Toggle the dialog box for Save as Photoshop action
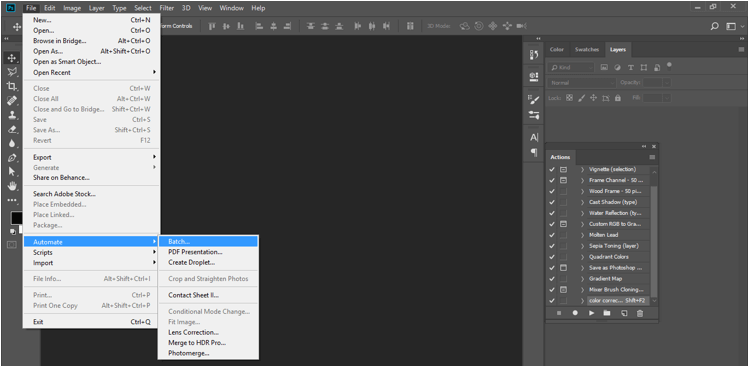This screenshot has width=749, height=368. pyautogui.click(x=564, y=268)
